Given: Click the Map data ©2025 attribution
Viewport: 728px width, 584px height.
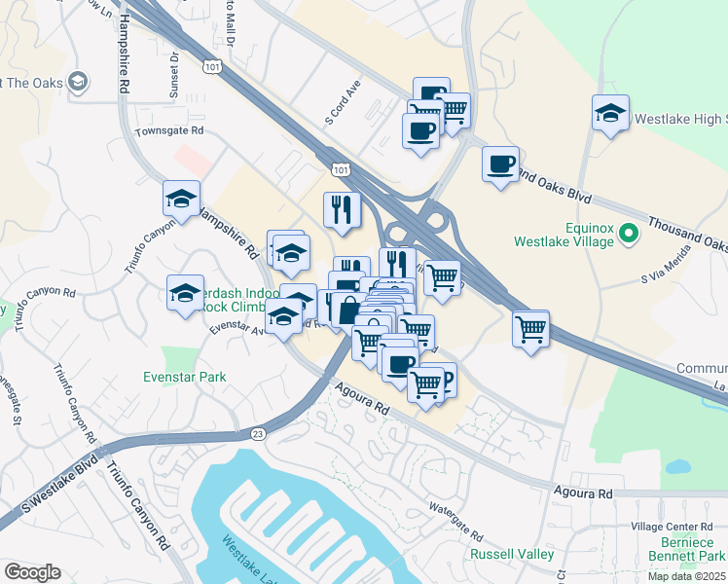Looking at the screenshot, I should [x=687, y=576].
